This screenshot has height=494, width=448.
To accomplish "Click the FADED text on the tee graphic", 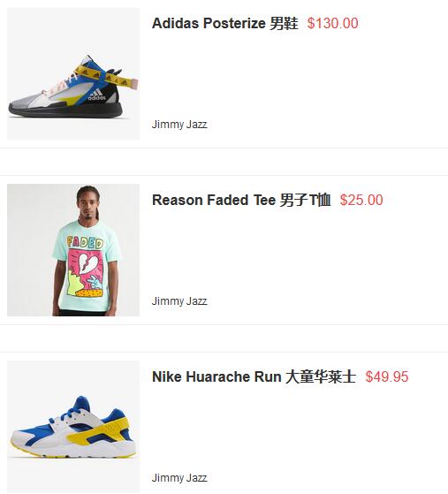I will coord(85,243).
